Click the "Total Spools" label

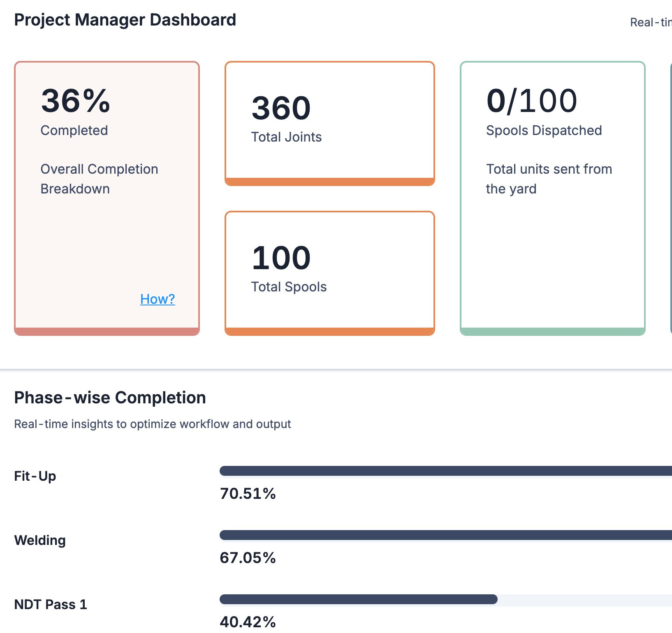(289, 286)
